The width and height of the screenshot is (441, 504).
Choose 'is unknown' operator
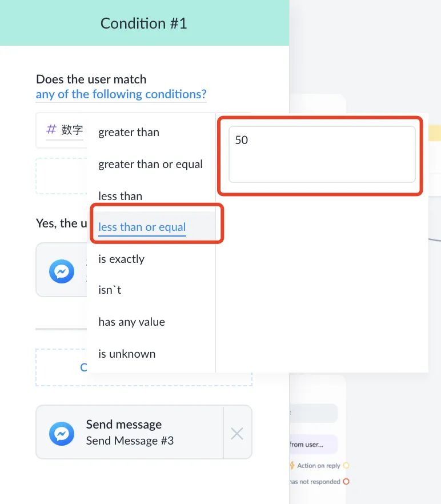127,354
